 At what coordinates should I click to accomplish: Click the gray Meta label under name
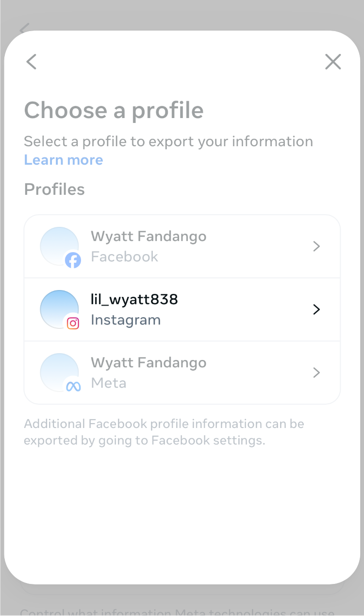pos(109,383)
